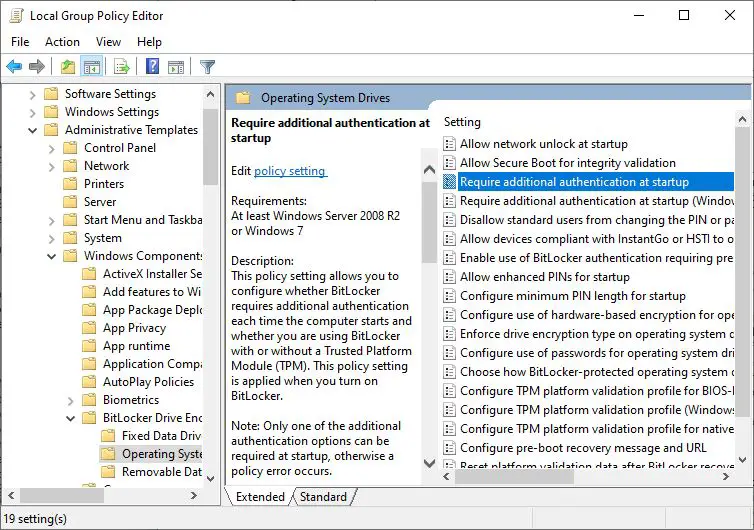The image size is (754, 530).
Task: Click the Up one level folder icon
Action: pyautogui.click(x=68, y=66)
